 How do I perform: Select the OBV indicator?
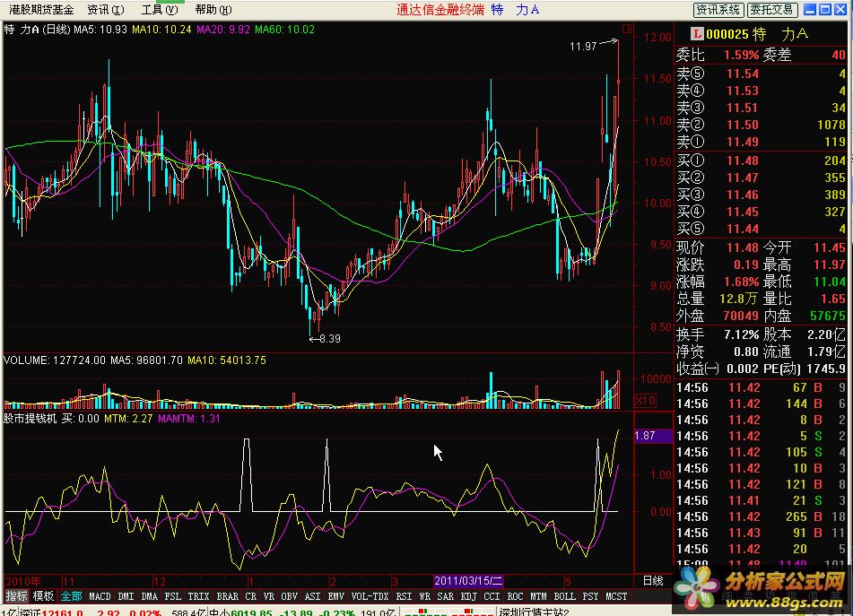pyautogui.click(x=289, y=596)
